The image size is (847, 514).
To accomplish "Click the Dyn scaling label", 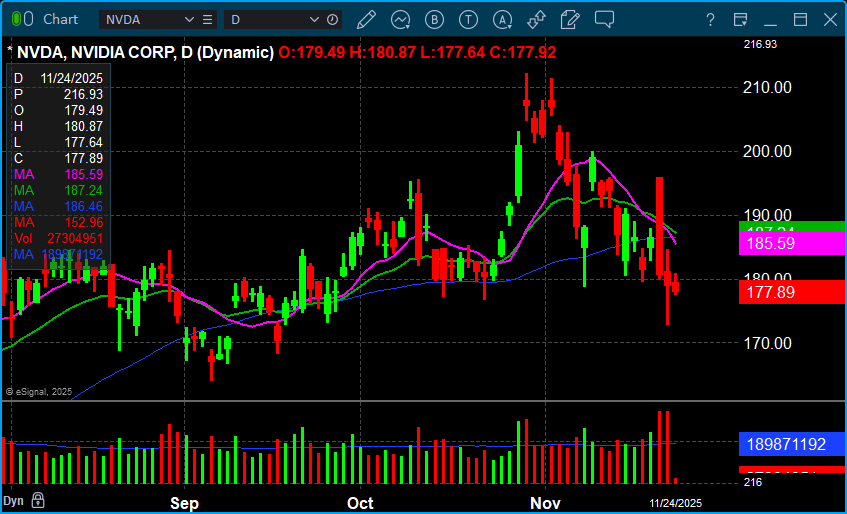I will [x=15, y=499].
